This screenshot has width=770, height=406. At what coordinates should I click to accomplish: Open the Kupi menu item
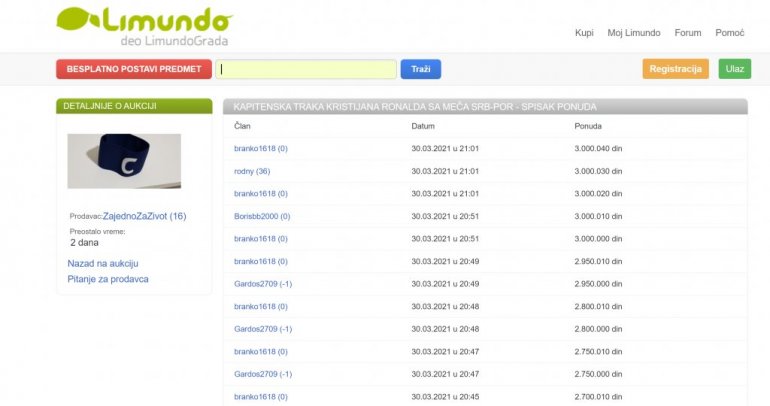click(x=584, y=33)
